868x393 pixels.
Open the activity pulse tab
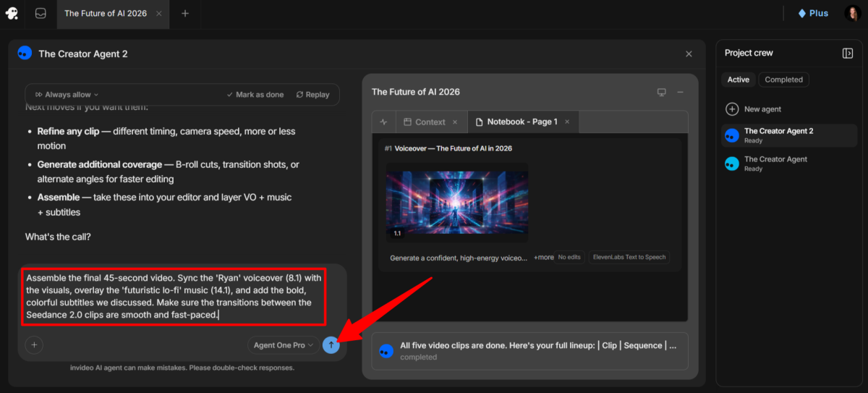click(383, 122)
